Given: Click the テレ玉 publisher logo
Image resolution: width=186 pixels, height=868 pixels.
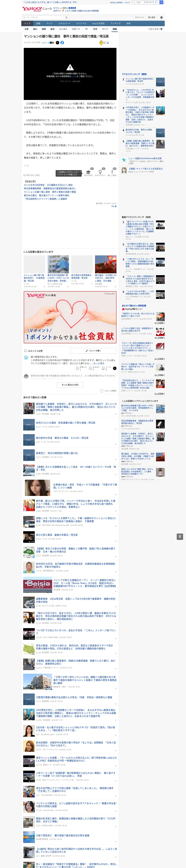Looking at the screenshot, I should 104,43.
